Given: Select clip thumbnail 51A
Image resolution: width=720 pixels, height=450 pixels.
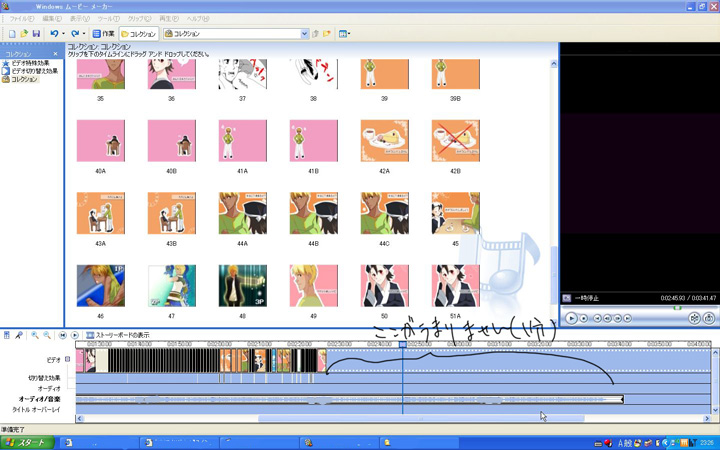Looking at the screenshot, I should 456,286.
